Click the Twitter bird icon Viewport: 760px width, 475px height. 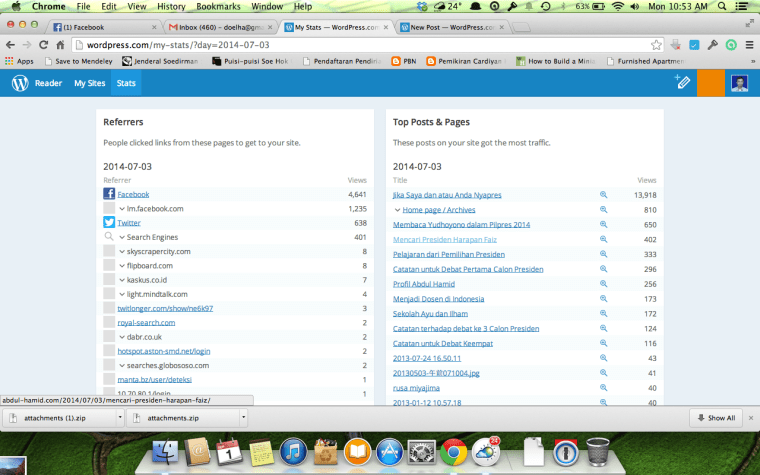109,222
